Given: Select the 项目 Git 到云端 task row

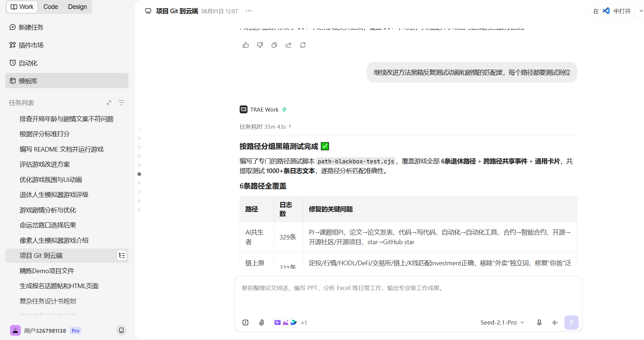Looking at the screenshot, I should coord(67,255).
